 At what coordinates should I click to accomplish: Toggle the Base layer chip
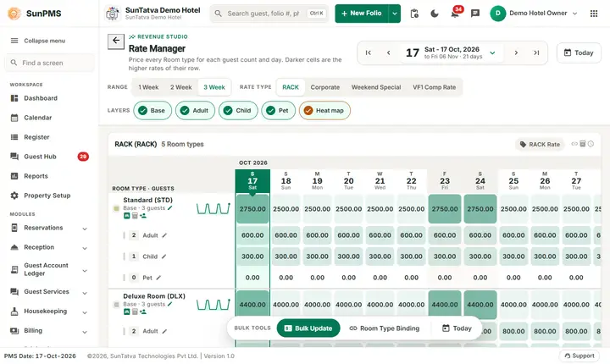pos(152,111)
